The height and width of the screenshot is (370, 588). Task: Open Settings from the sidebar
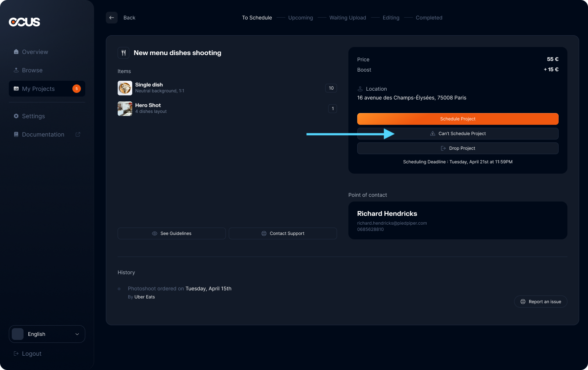[33, 116]
